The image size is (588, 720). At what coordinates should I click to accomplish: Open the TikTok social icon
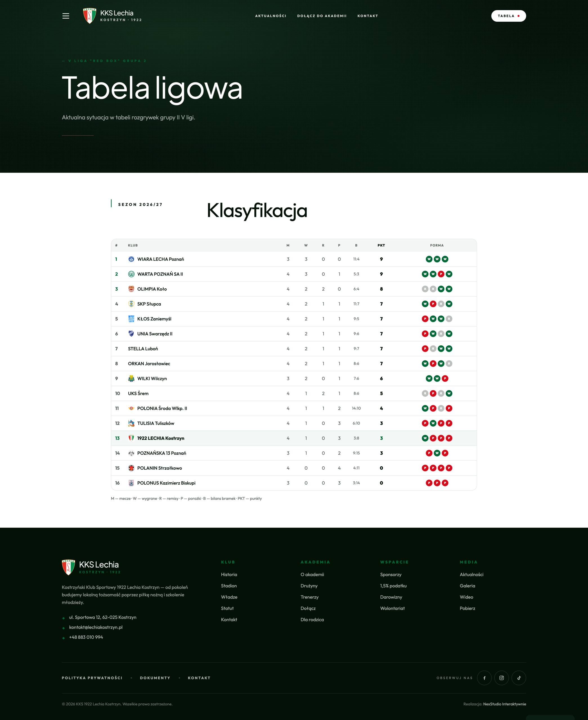[x=519, y=678]
